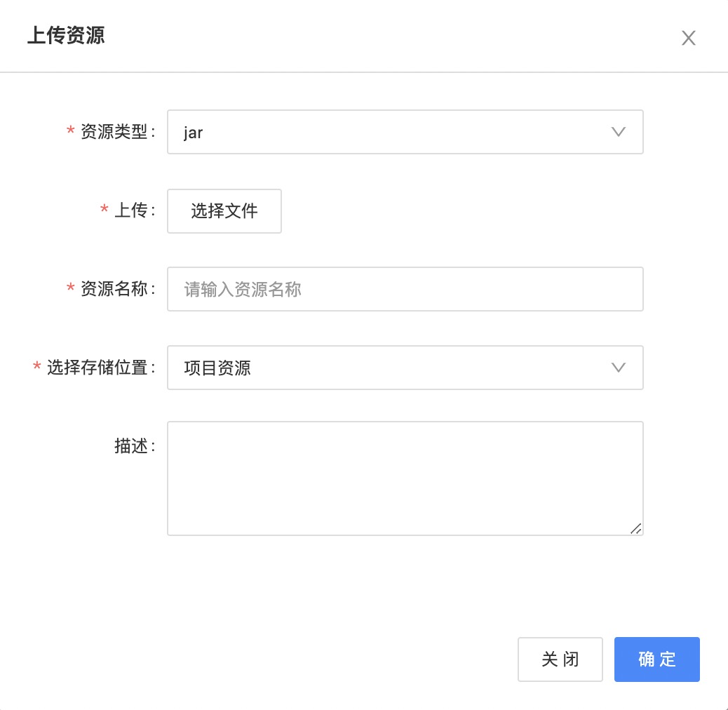This screenshot has height=710, width=728.
Task: Click the 上传资源 dialog title
Action: (x=66, y=35)
